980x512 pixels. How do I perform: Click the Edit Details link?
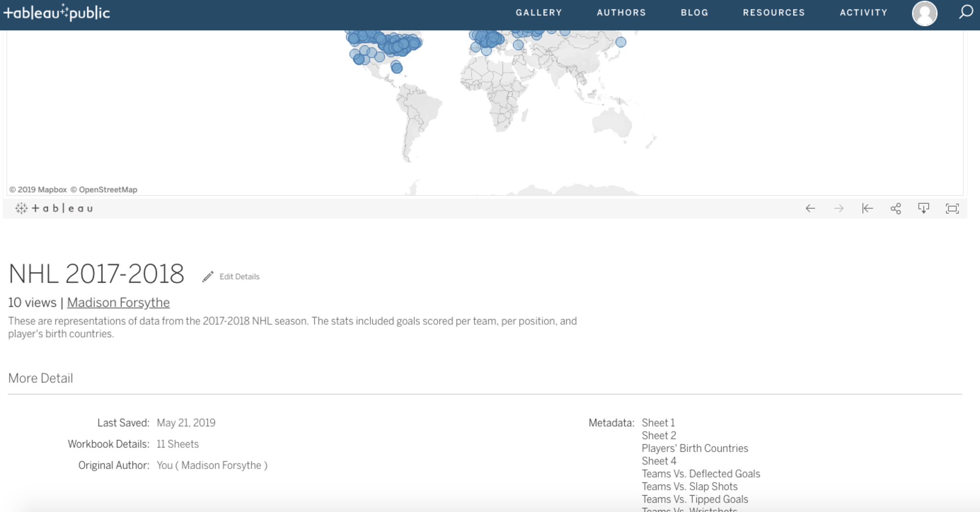point(239,277)
